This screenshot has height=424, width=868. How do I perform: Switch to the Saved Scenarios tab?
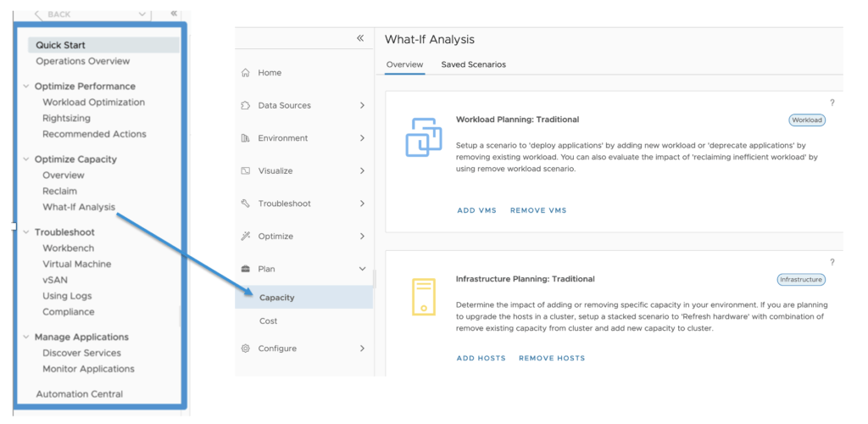473,64
